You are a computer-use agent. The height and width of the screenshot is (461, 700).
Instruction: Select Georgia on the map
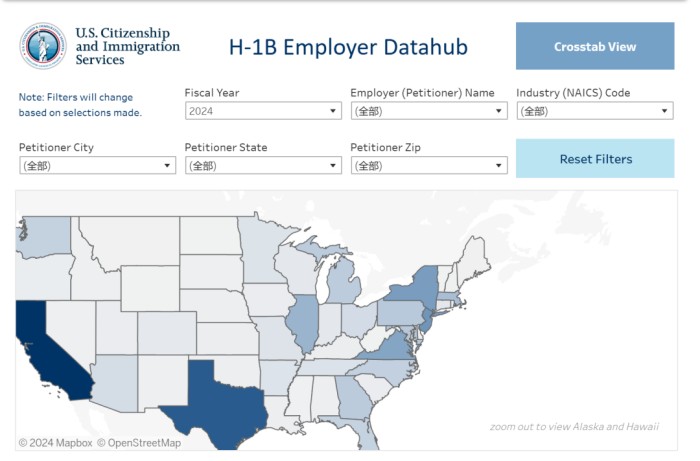[350, 398]
